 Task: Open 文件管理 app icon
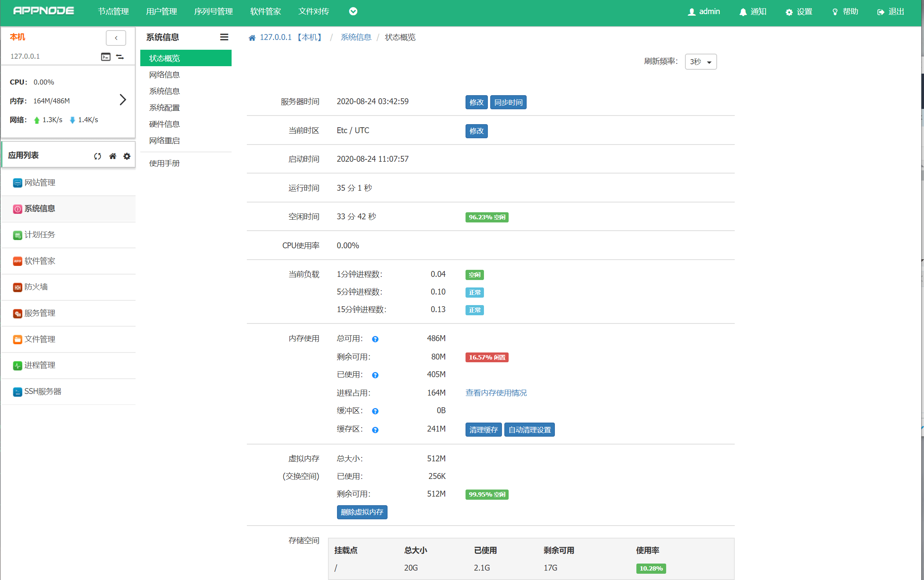(17, 339)
